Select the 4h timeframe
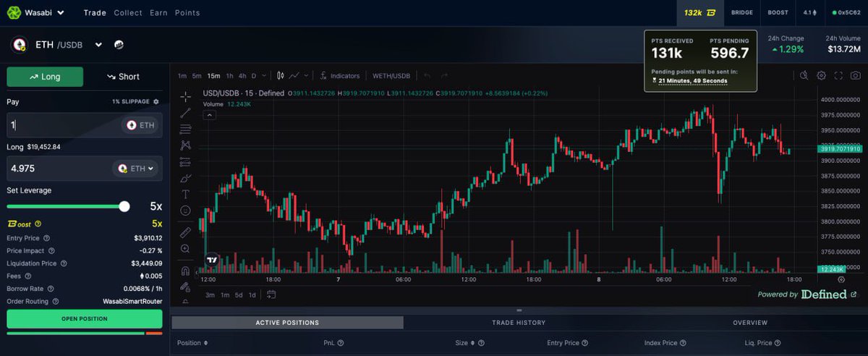The height and width of the screenshot is (356, 868). pos(242,75)
